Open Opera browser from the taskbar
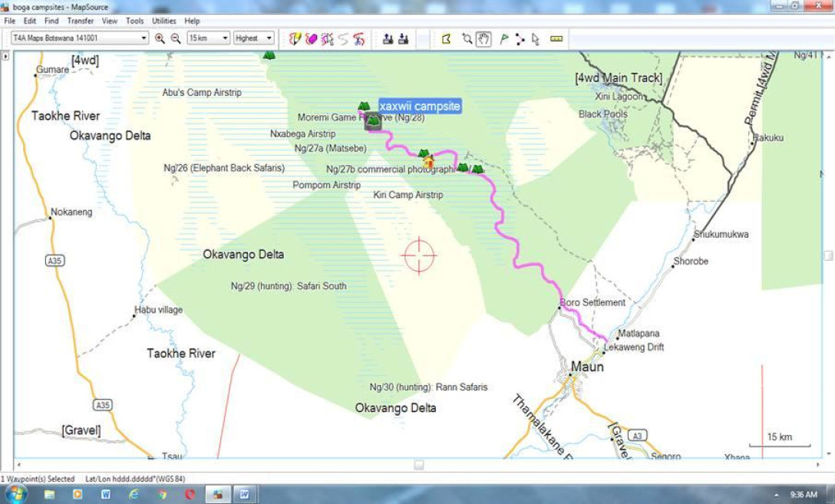This screenshot has height=504, width=835. [x=190, y=495]
